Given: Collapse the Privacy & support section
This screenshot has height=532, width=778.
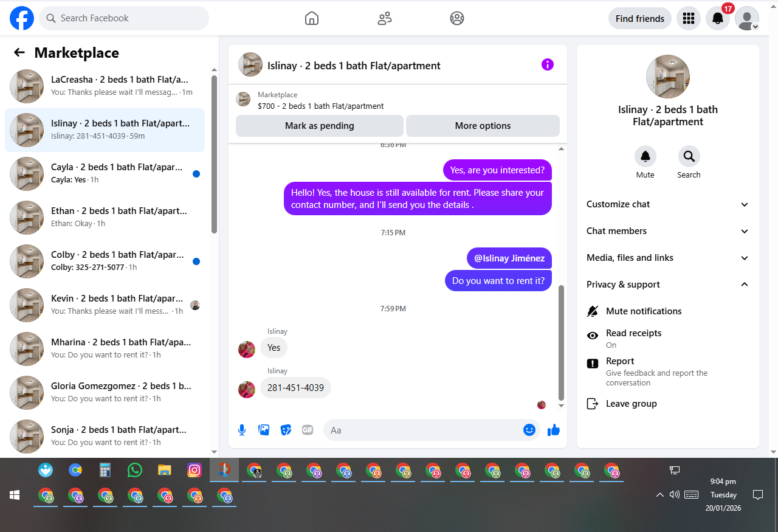Looking at the screenshot, I should tap(668, 285).
